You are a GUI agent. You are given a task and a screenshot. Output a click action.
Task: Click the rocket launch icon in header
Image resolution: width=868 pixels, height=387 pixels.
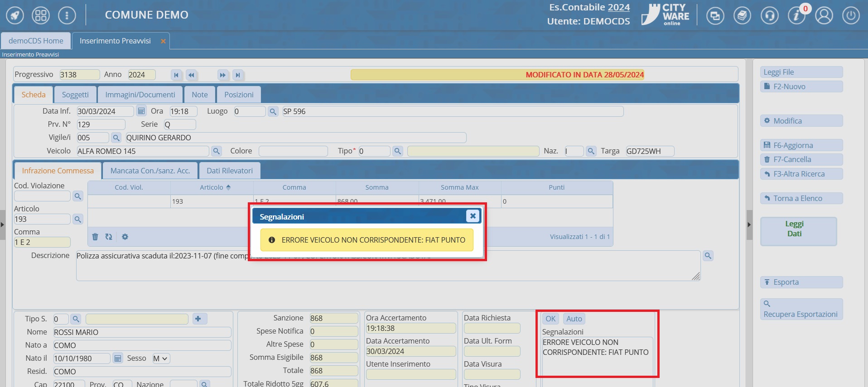[x=15, y=15]
